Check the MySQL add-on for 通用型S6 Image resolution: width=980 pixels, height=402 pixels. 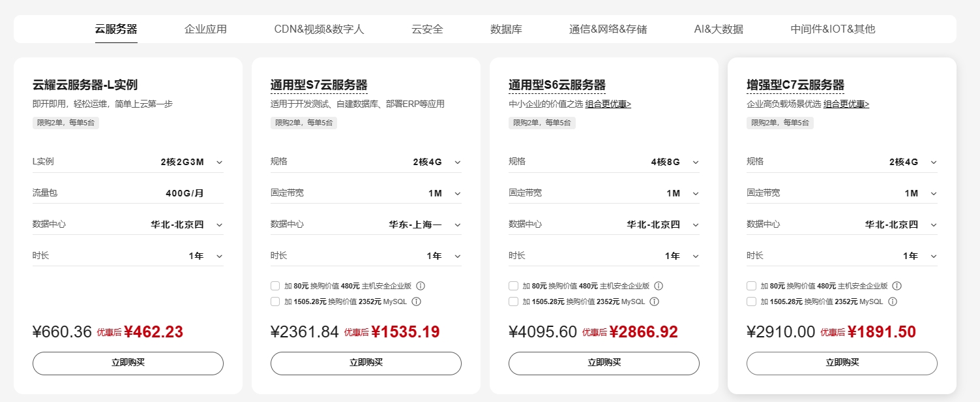pos(513,301)
